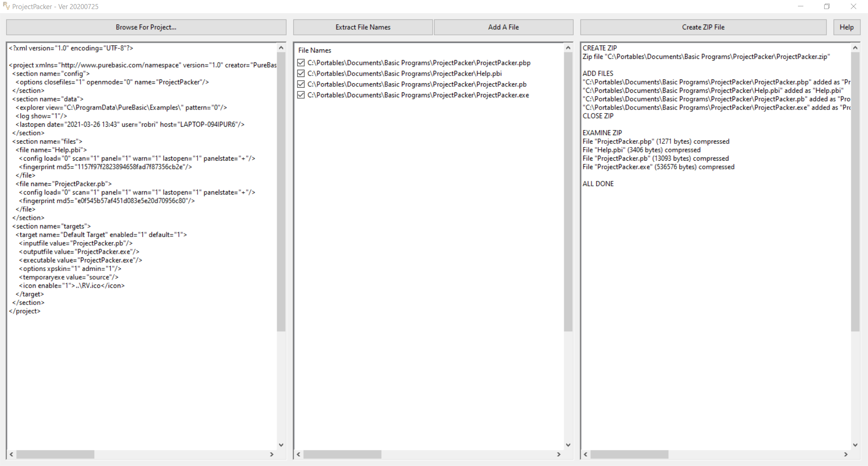Viewport: 868px width, 466px height.
Task: Click scroll down arrow in ZIP log panel
Action: click(x=855, y=445)
